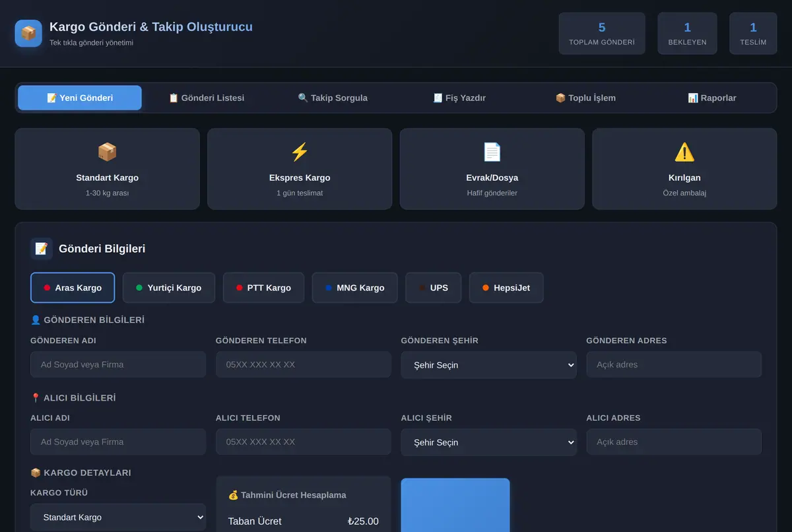Click the Toplam Gönderi stat card
The width and height of the screenshot is (792, 532).
point(602,33)
